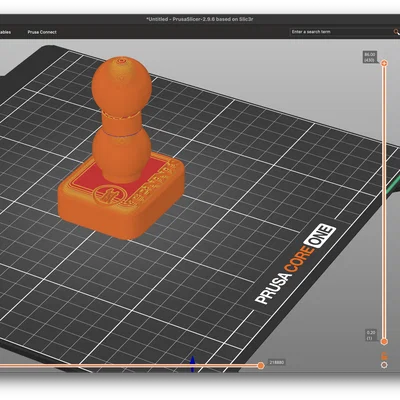The height and width of the screenshot is (400, 400).
Task: Click the horizontal move slider thumb
Action: (261, 366)
